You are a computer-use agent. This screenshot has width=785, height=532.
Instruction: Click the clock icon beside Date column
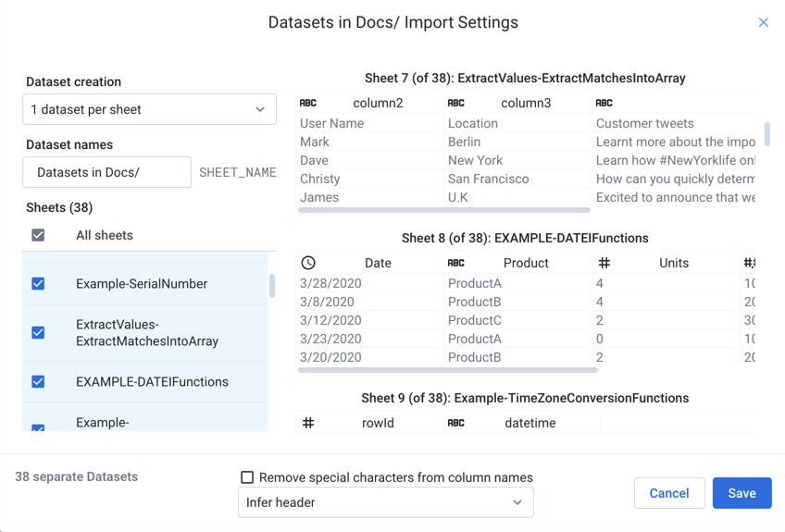[x=308, y=264]
